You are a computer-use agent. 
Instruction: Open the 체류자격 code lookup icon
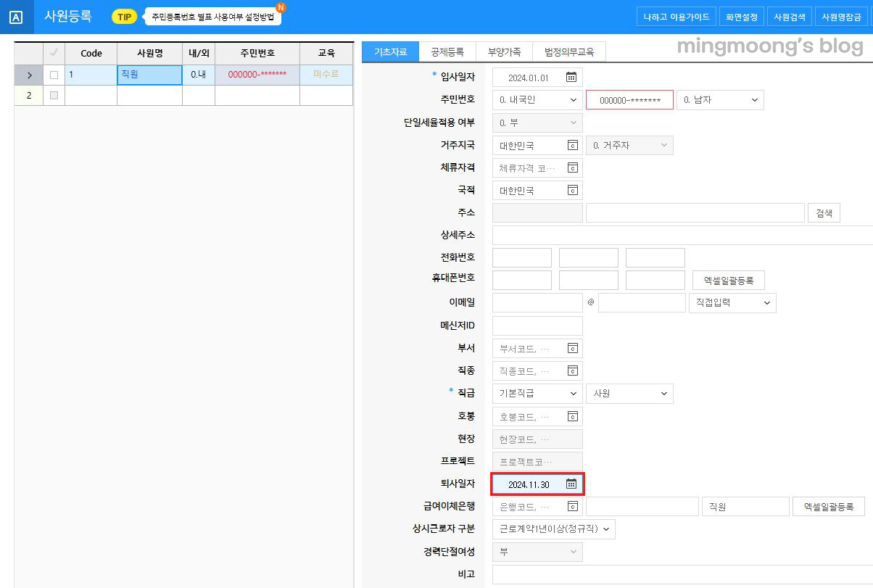click(574, 167)
